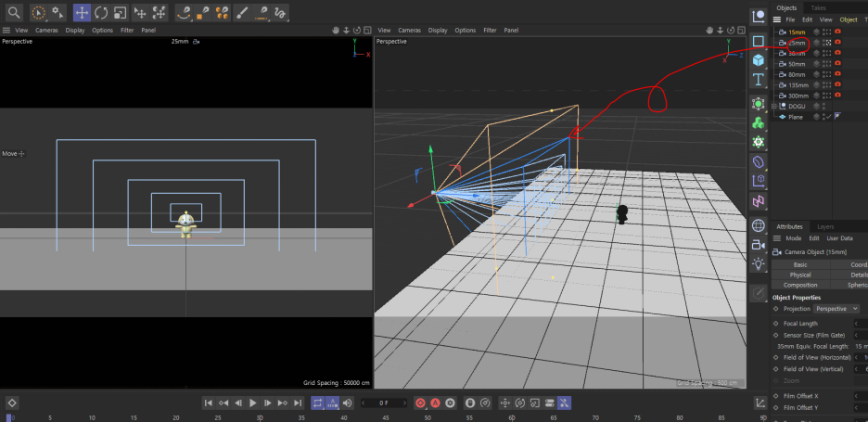The image size is (868, 422).
Task: Open the Rectangle spline tool
Action: point(759,41)
